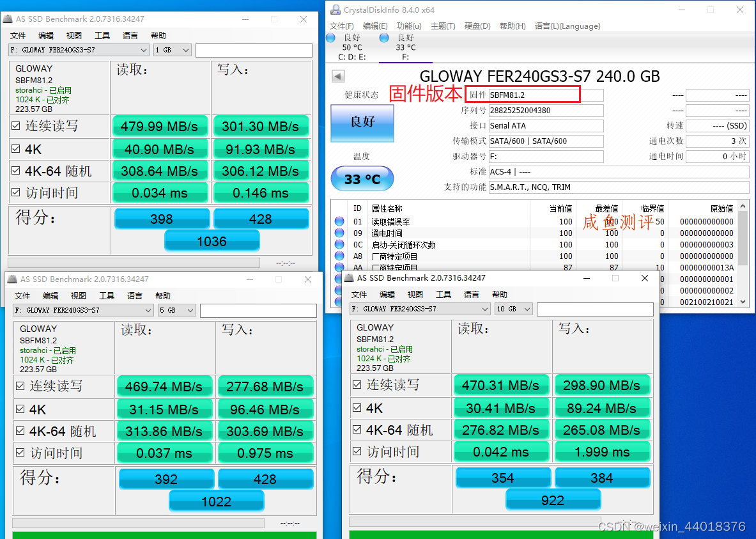The image size is (756, 539).
Task: Uncheck 4K-64 随机 in the 5 GB benchmark window
Action: (20, 430)
